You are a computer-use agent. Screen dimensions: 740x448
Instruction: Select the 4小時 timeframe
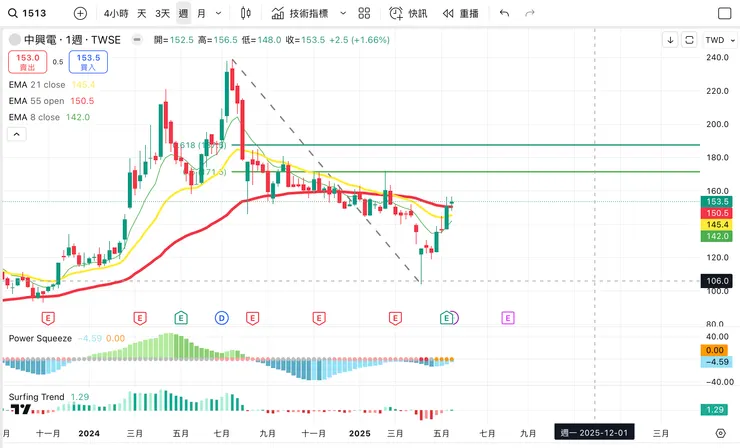pos(116,13)
